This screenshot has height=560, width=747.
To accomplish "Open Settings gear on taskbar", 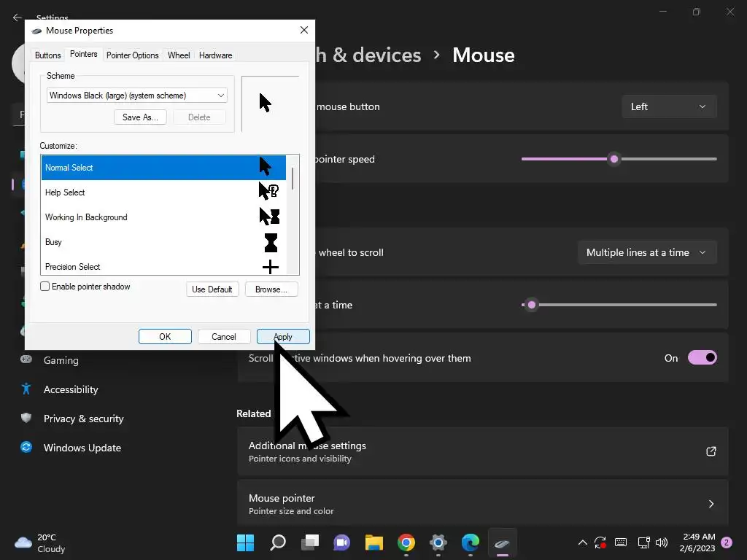I will (438, 542).
